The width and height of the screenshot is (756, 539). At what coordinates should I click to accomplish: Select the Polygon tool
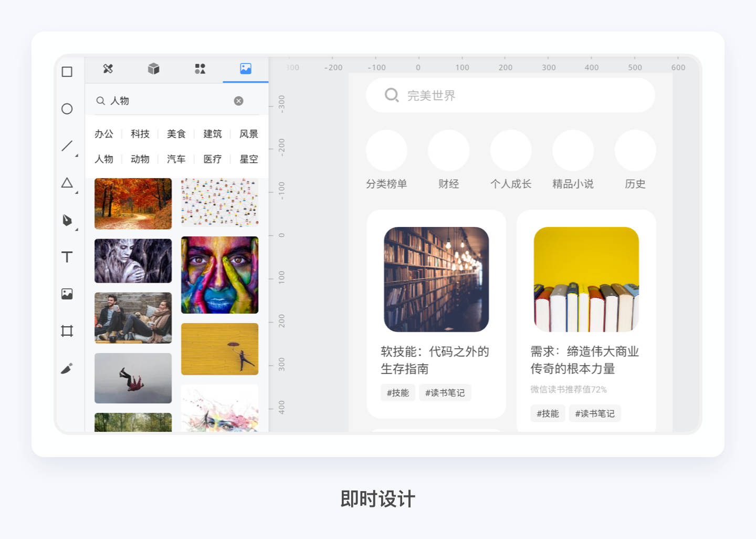point(67,183)
